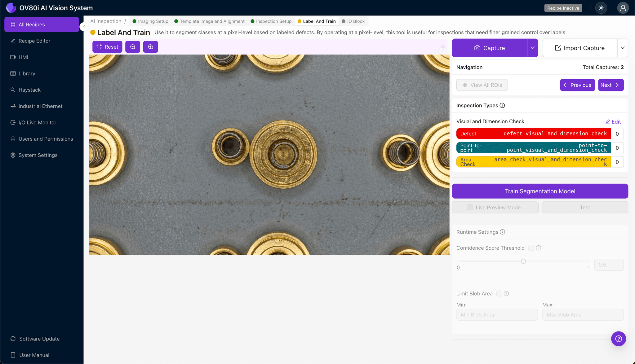Click the zoom in magnifier icon

click(150, 47)
